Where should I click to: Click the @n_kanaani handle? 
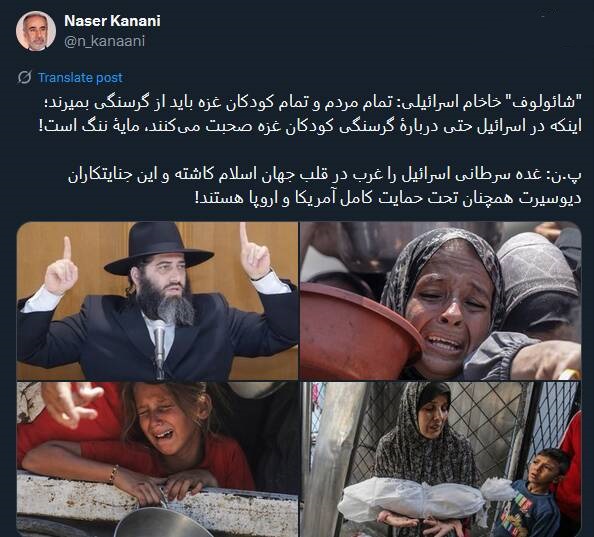point(105,41)
